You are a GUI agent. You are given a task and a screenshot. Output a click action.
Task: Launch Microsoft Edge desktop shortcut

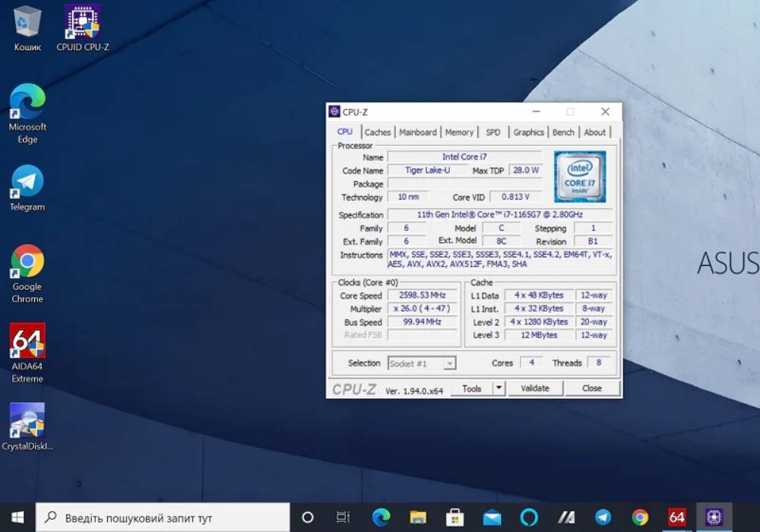(x=27, y=114)
